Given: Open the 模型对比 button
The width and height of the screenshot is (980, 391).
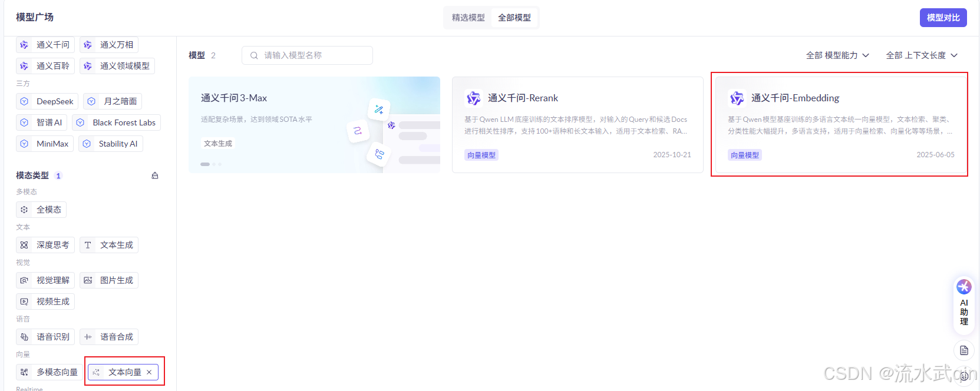Looking at the screenshot, I should point(943,18).
